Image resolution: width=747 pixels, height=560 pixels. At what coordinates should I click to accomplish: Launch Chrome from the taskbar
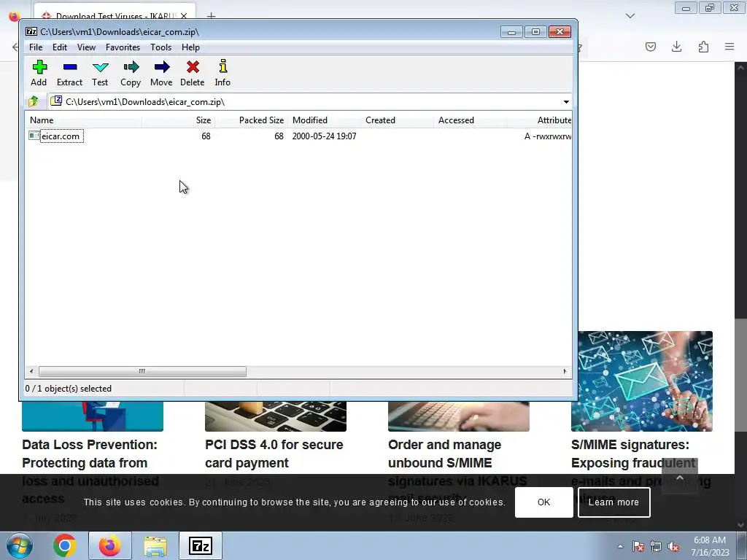[65, 545]
